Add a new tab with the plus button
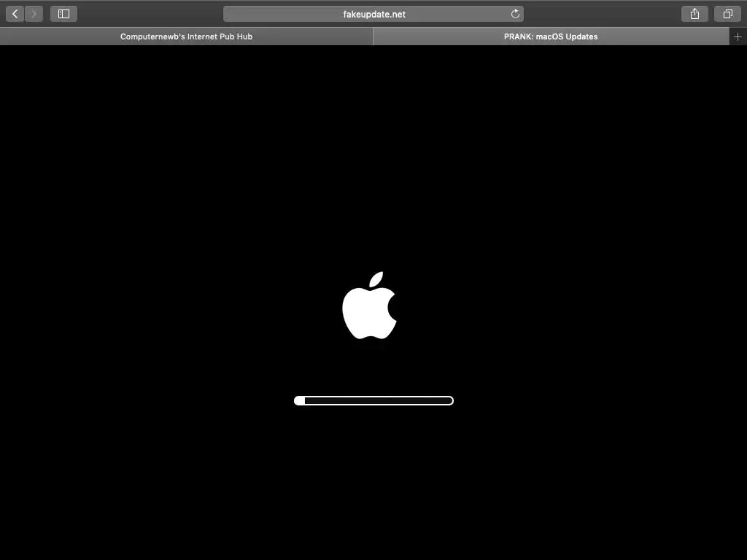 [x=738, y=36]
